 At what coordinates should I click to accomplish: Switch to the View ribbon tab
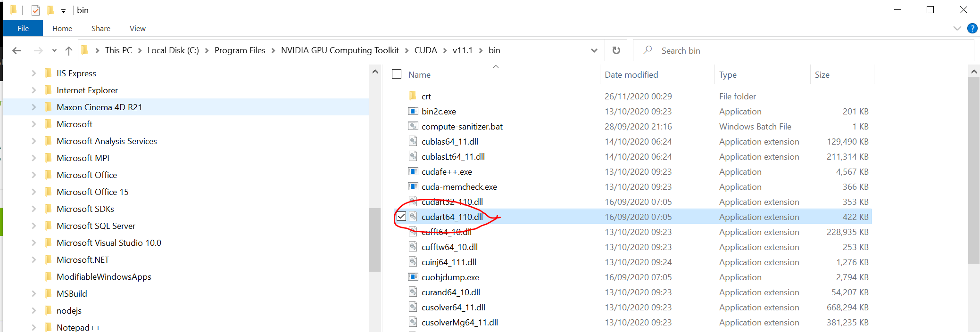click(138, 28)
